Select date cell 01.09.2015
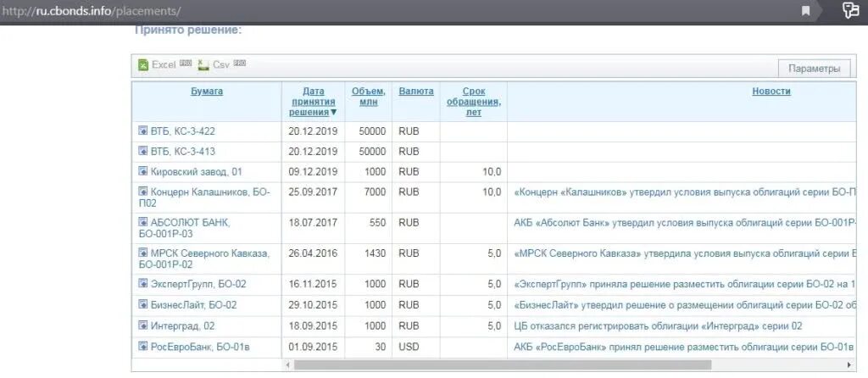Screen dimensions: 868x378 point(314,347)
